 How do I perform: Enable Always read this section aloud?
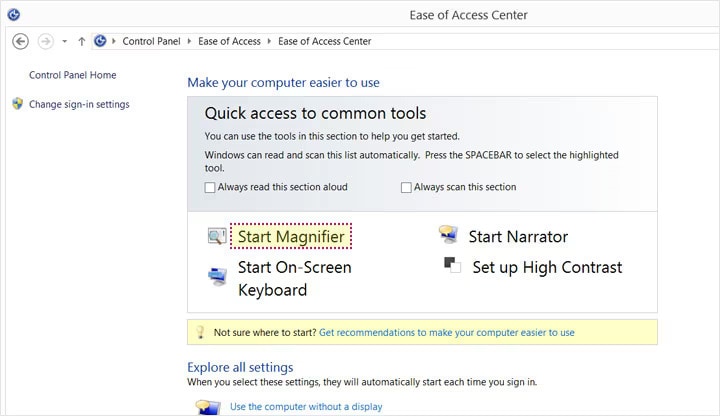(210, 187)
